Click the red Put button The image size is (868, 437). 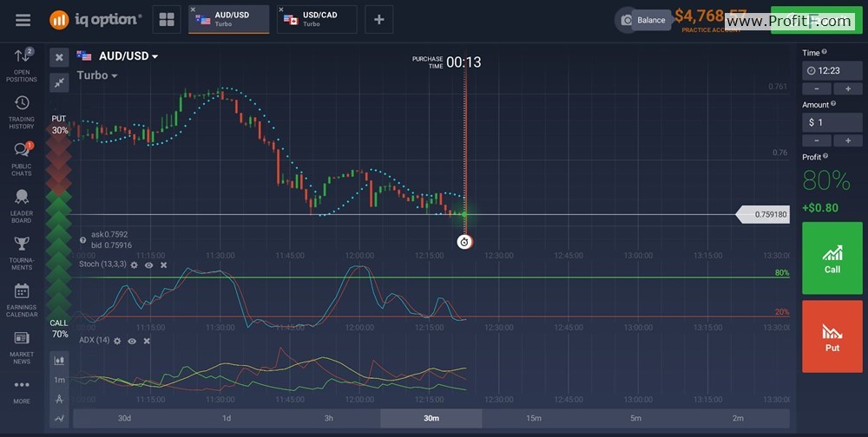coord(832,336)
